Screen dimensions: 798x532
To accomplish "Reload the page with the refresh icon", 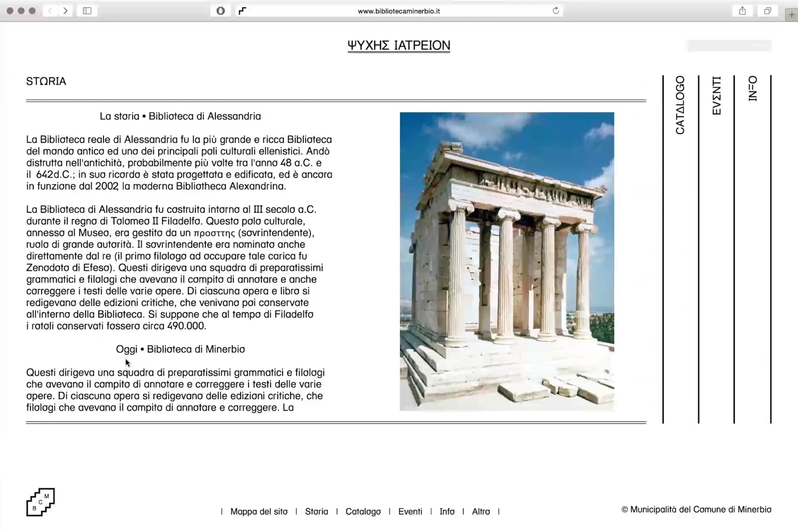I will pos(555,11).
